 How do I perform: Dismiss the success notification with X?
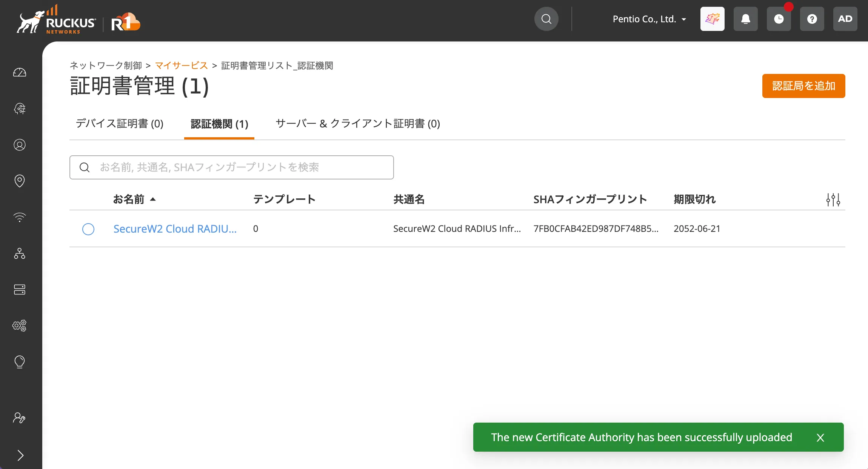[820, 437]
